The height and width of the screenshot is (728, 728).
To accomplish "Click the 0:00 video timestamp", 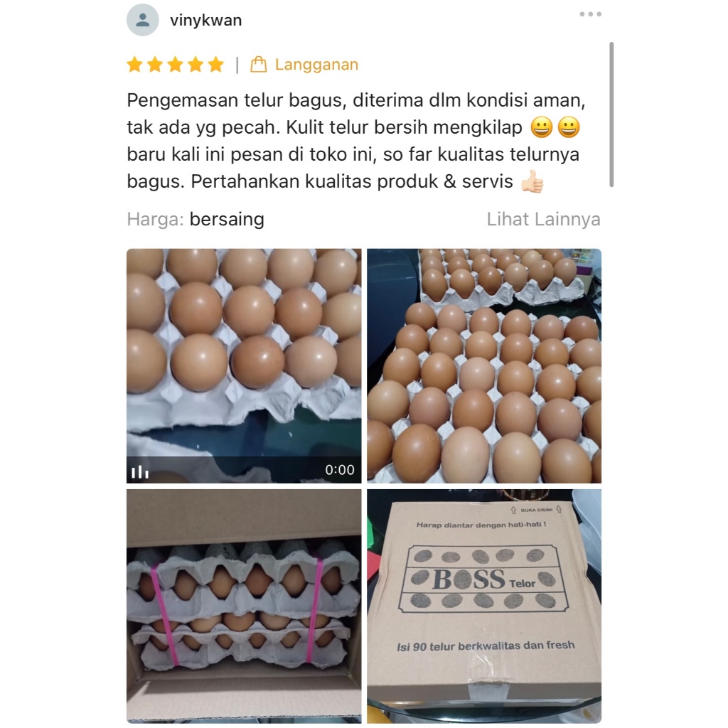I will 340,470.
